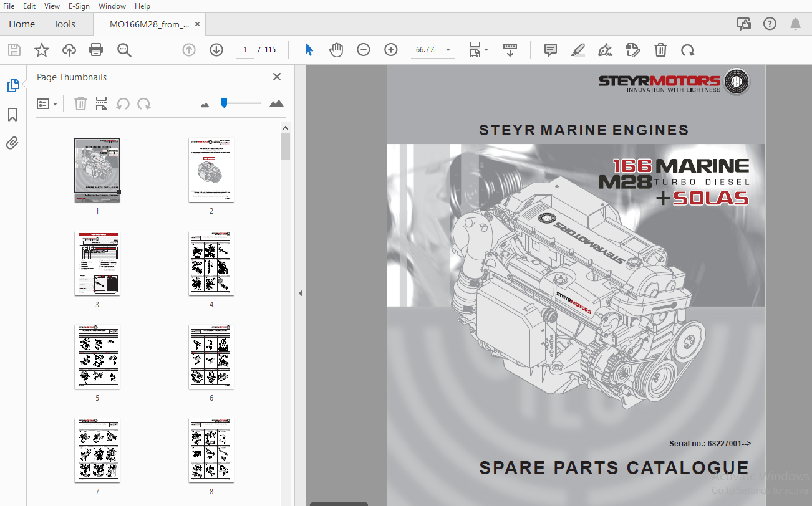Viewport: 812px width, 506px height.
Task: Delete pages using thumbnails panel trash icon
Action: tap(80, 103)
